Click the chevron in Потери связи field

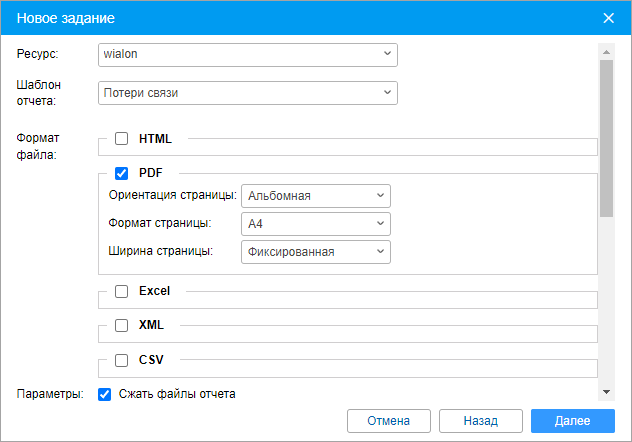pyautogui.click(x=387, y=92)
